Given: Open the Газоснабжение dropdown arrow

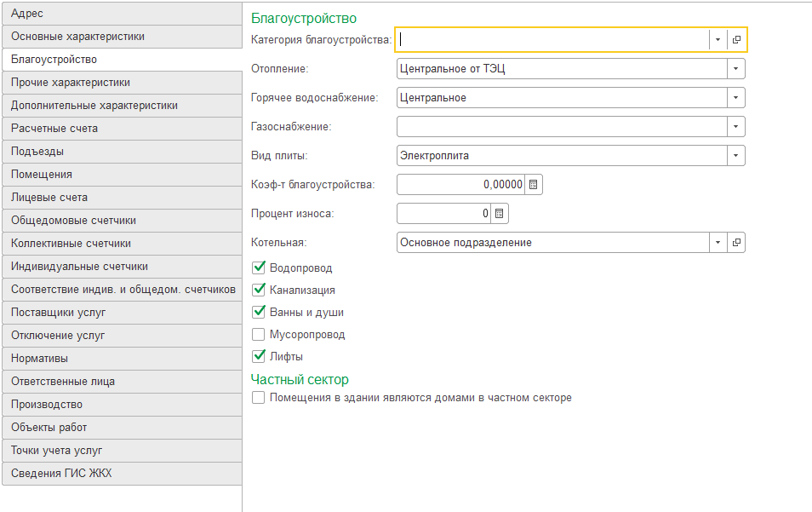Looking at the screenshot, I should [x=736, y=127].
